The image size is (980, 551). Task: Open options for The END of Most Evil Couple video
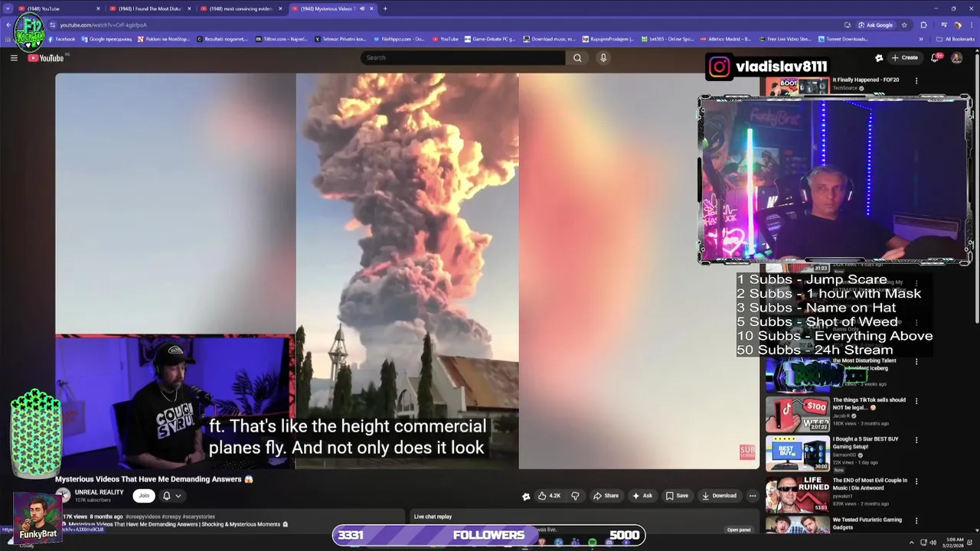(x=916, y=481)
